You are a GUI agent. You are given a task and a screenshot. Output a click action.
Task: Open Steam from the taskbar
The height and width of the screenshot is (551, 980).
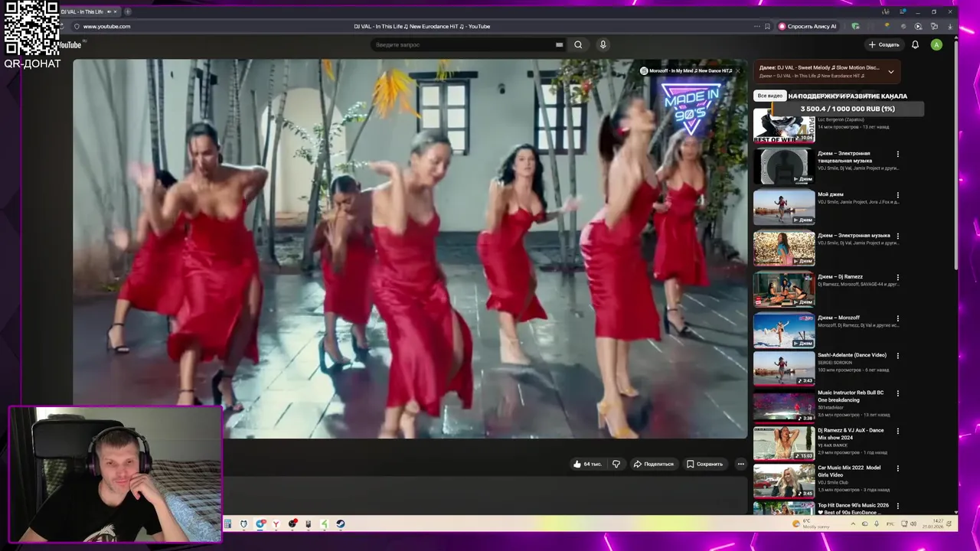point(340,524)
